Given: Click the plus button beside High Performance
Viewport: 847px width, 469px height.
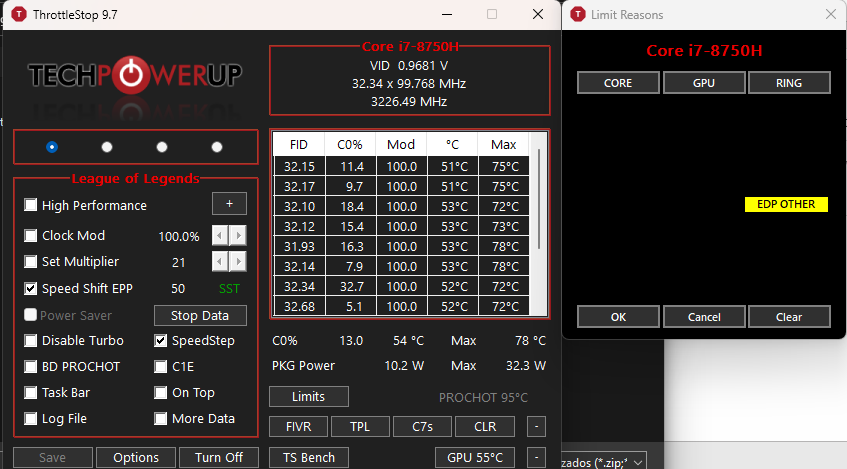Looking at the screenshot, I should pos(230,204).
